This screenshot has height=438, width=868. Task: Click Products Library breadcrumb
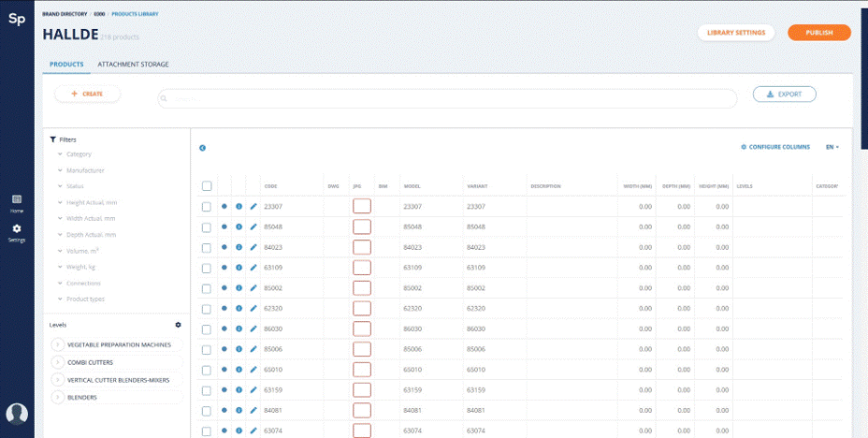[135, 14]
